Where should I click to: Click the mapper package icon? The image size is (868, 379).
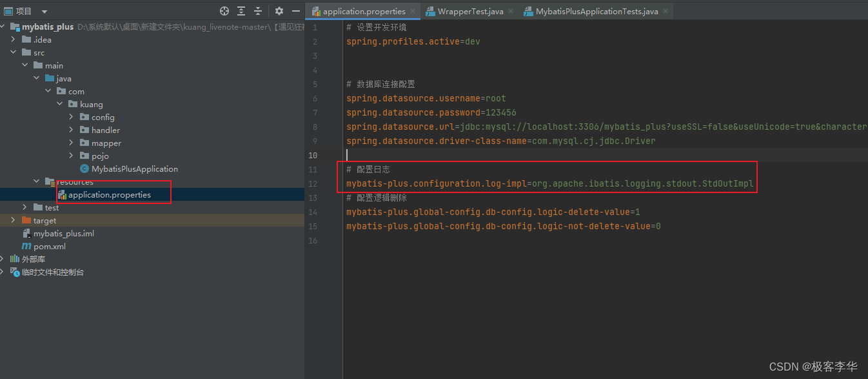(x=84, y=143)
